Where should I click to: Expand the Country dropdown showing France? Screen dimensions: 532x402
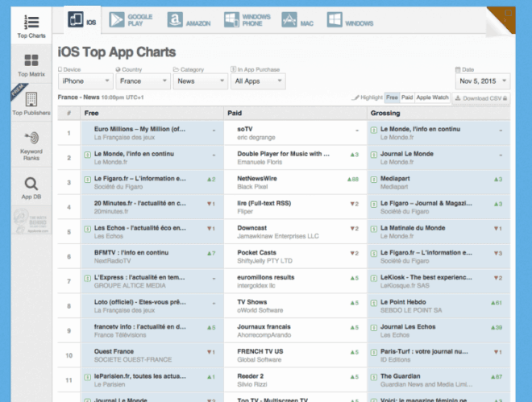(140, 81)
